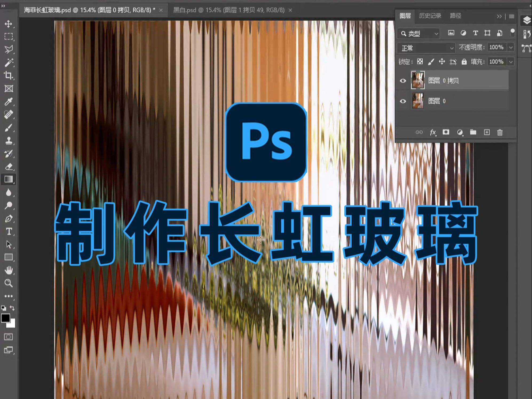This screenshot has width=532, height=399.
Task: Open the fill slider dropdown arrow
Action: tap(511, 62)
